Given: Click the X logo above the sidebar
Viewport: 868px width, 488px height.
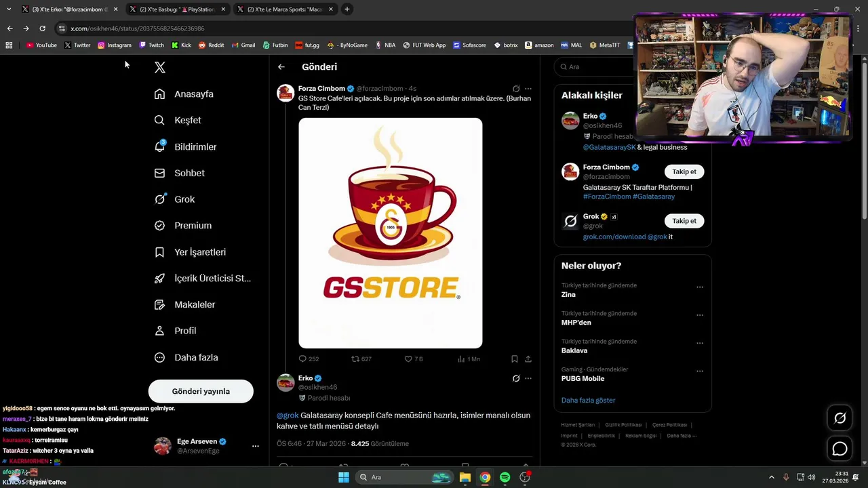Looking at the screenshot, I should pos(160,67).
